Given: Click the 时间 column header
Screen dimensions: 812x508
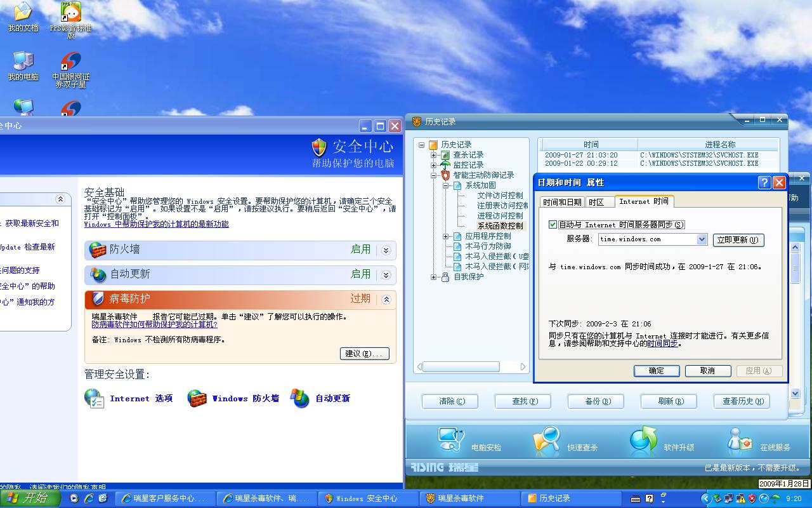Looking at the screenshot, I should click(x=591, y=145).
